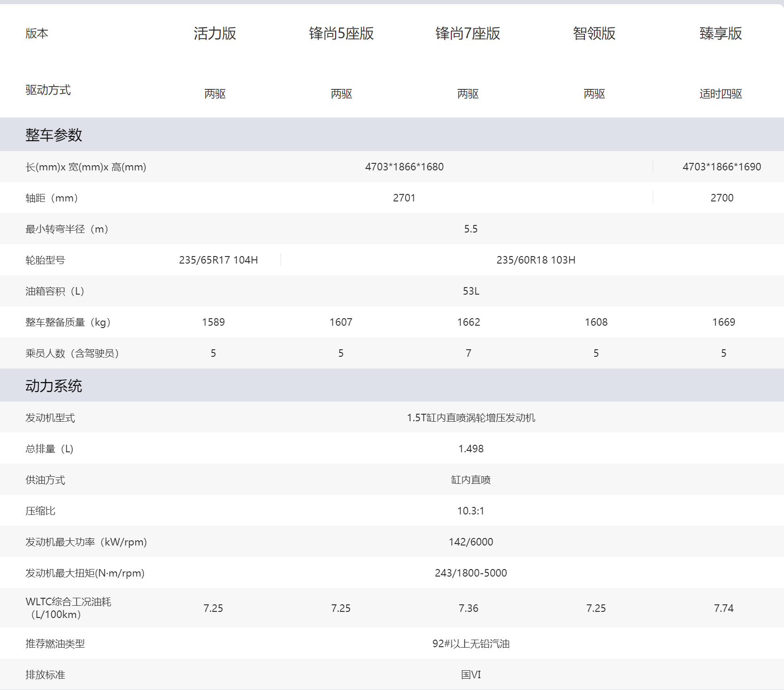
Task: Select the 活力版 version column header
Action: pyautogui.click(x=215, y=33)
